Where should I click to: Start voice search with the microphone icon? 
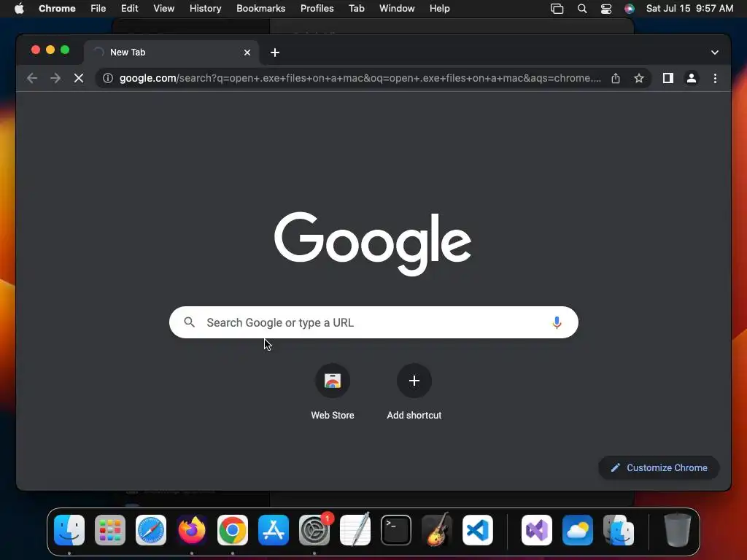[x=557, y=322]
